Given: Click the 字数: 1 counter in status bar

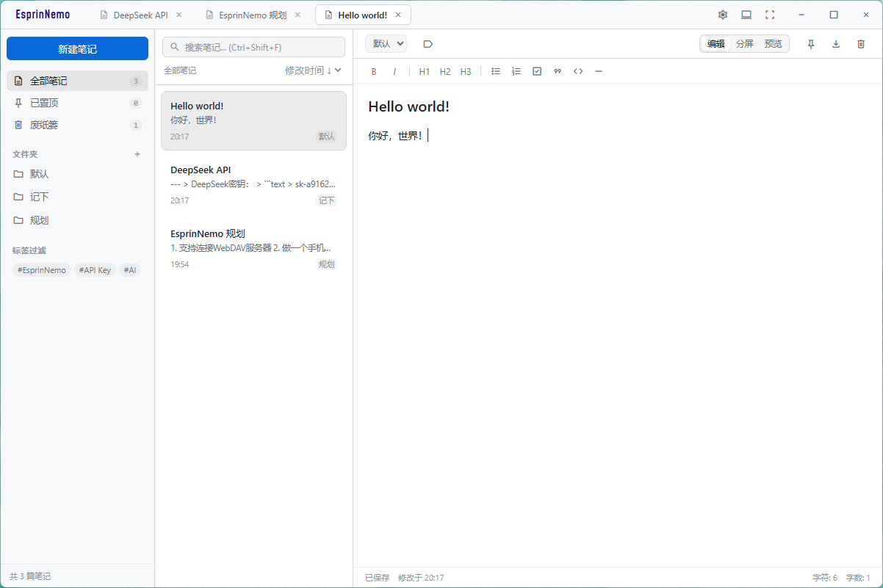Looking at the screenshot, I should [x=858, y=578].
